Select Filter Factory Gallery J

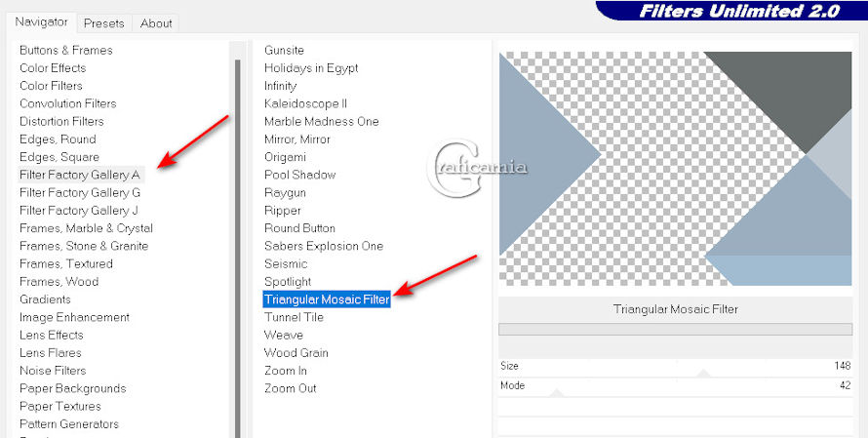pyautogui.click(x=79, y=211)
